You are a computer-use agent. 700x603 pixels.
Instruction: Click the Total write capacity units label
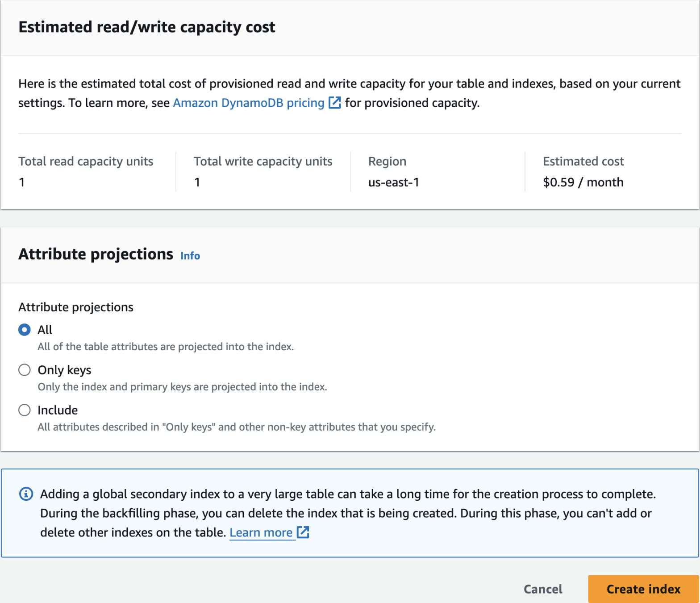[263, 161]
